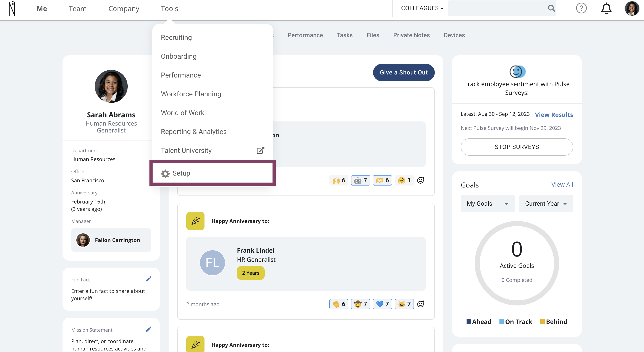This screenshot has width=644, height=352.
Task: Click Give a Shout Out button
Action: pyautogui.click(x=404, y=72)
